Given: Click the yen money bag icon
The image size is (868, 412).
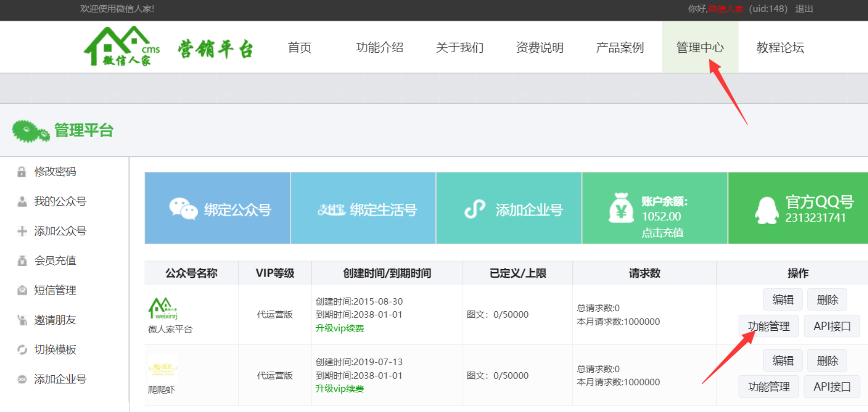Looking at the screenshot, I should [x=621, y=208].
